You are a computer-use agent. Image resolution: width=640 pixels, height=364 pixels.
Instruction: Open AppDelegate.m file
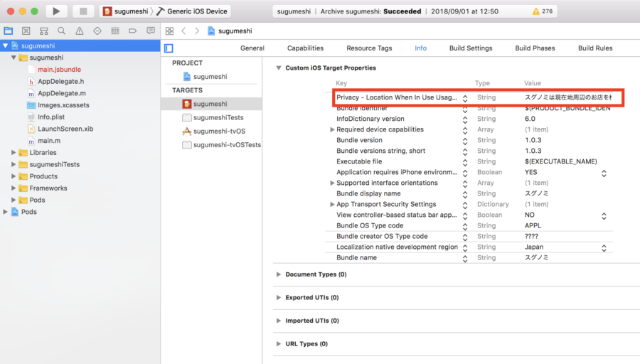pyautogui.click(x=62, y=93)
